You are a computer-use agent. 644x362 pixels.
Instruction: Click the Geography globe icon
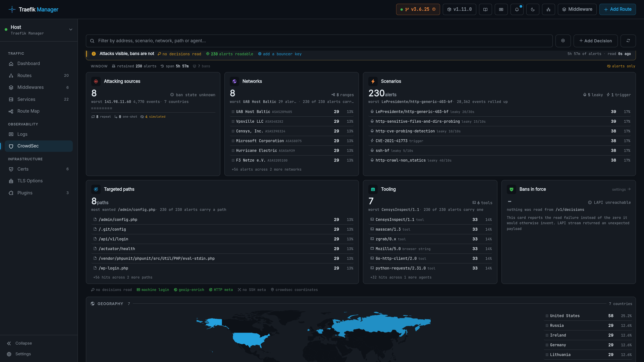coord(93,304)
